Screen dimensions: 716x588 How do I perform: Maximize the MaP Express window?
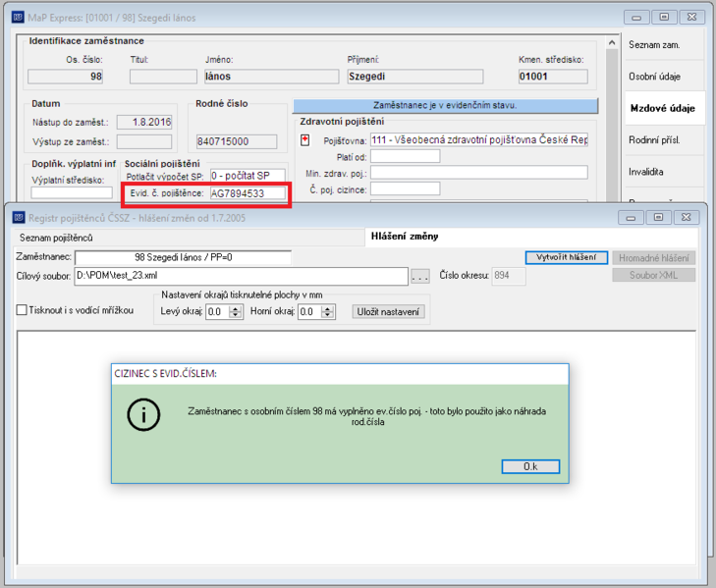pos(664,18)
